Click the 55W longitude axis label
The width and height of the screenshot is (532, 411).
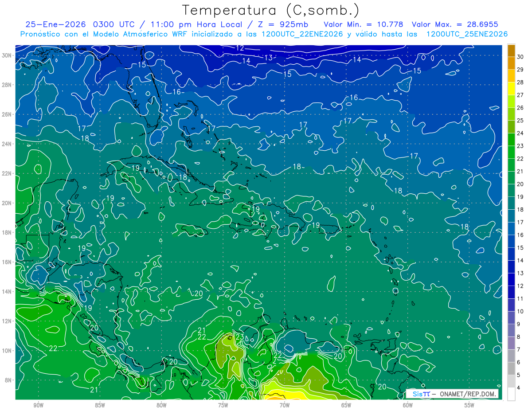pos(469,405)
